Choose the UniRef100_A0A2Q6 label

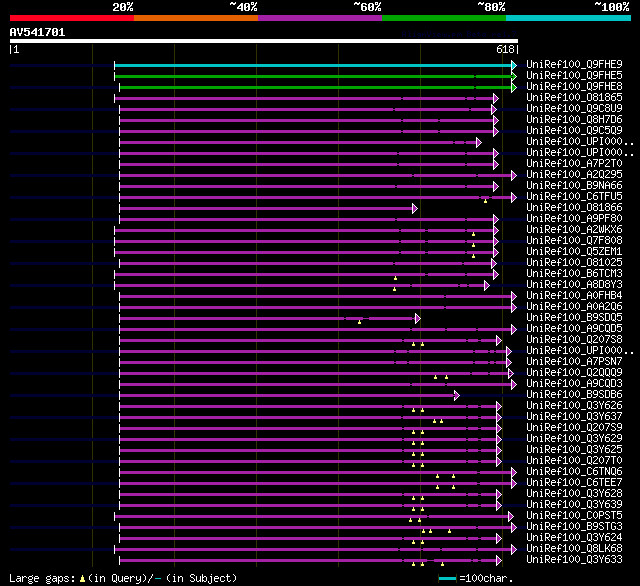(574, 307)
